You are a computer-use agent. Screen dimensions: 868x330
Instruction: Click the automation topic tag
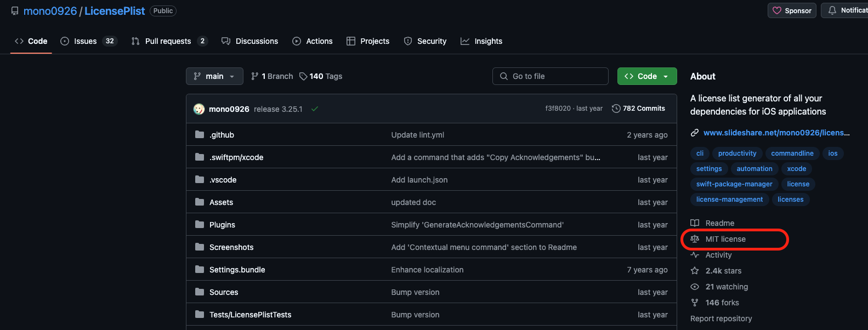point(754,169)
